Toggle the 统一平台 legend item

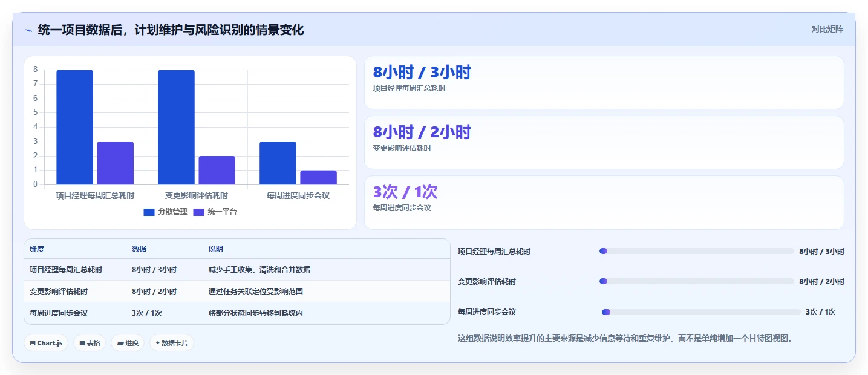(215, 212)
